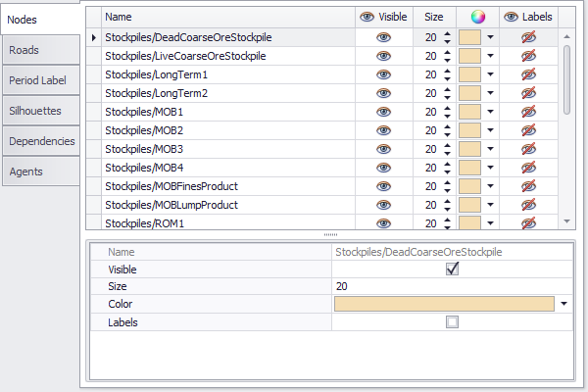
Task: Show labels for DeadCoarseOreStockpile via crossed eye
Action: coord(528,37)
